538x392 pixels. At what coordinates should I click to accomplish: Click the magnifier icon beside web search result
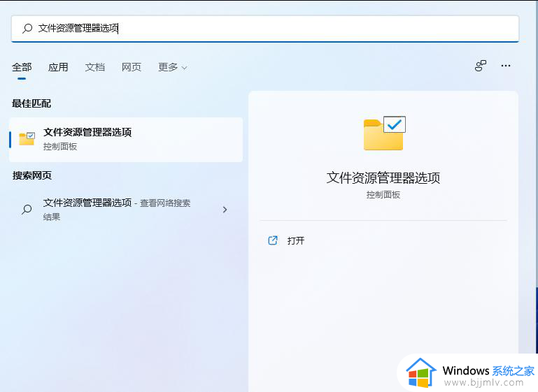pos(27,209)
